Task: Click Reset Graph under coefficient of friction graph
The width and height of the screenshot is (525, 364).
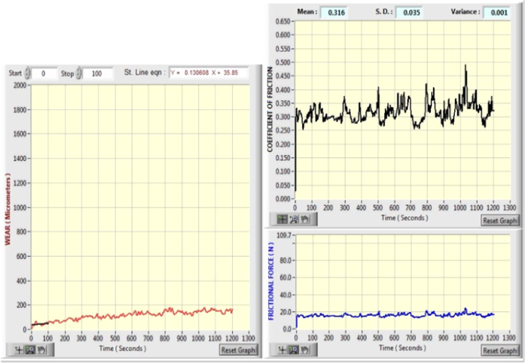Action: click(500, 220)
